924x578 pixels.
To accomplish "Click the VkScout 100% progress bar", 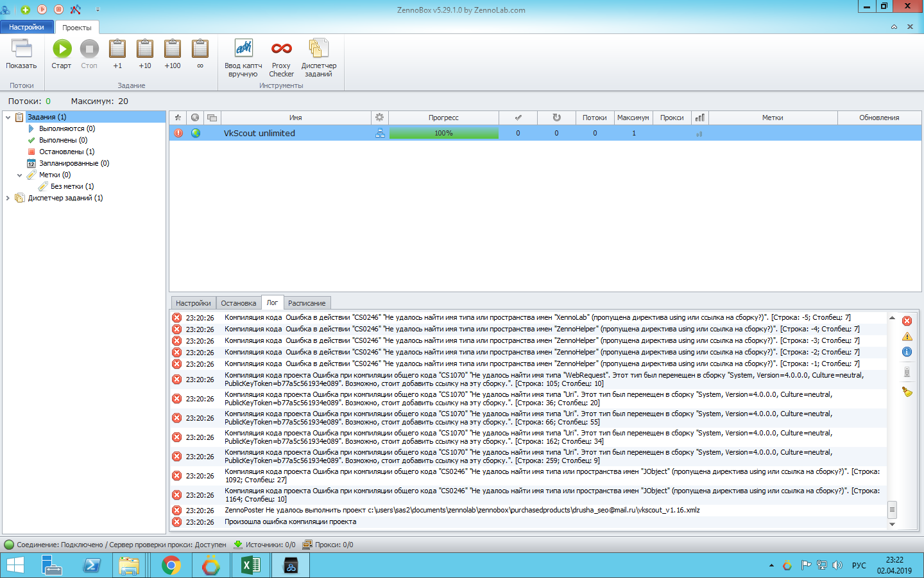I will [444, 133].
